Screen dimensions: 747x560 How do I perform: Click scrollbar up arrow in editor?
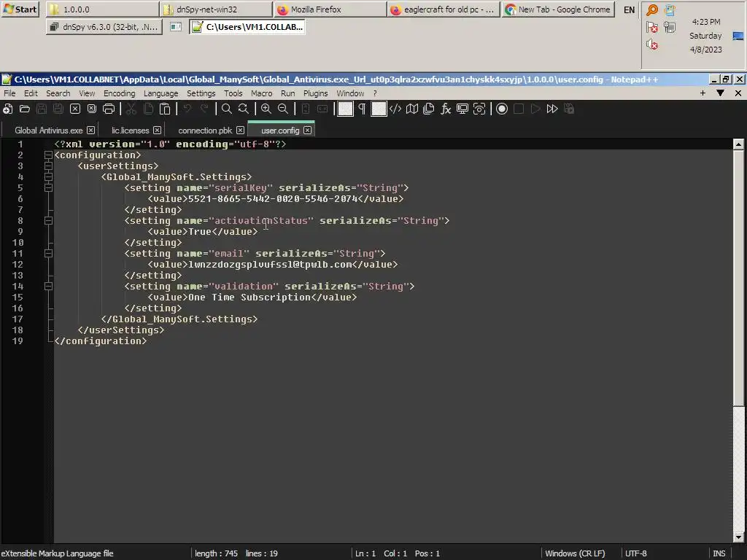[x=738, y=144]
